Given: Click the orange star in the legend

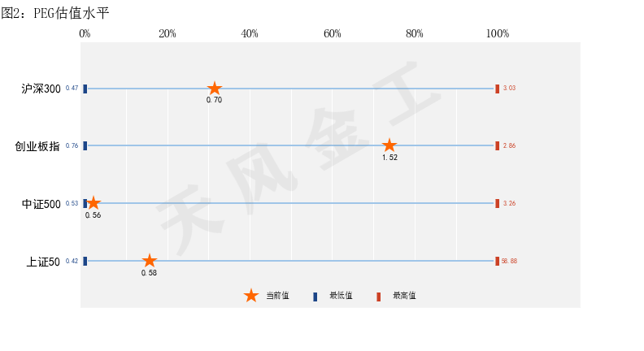Looking at the screenshot, I should tap(251, 296).
